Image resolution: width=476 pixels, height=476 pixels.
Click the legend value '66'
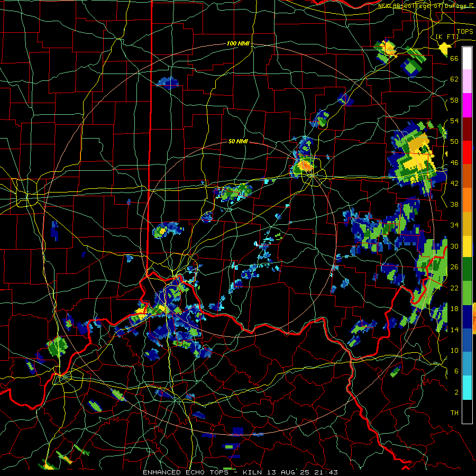(454, 58)
